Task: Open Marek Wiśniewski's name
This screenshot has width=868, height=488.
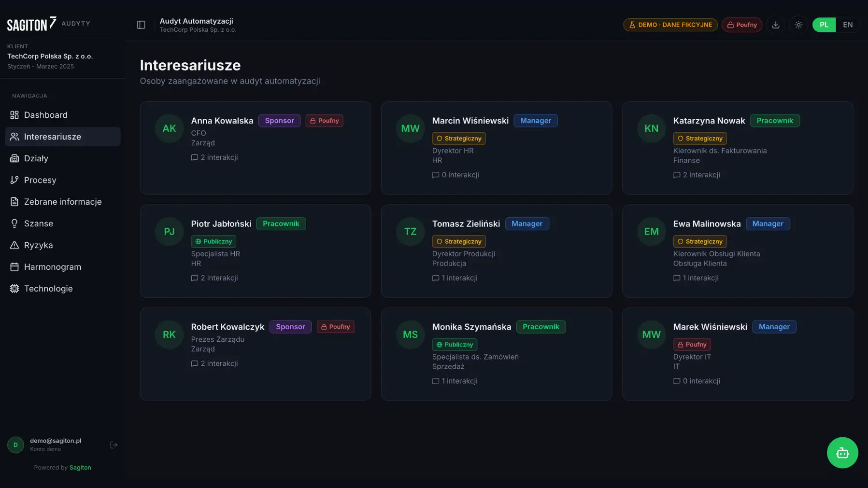Action: point(710,327)
